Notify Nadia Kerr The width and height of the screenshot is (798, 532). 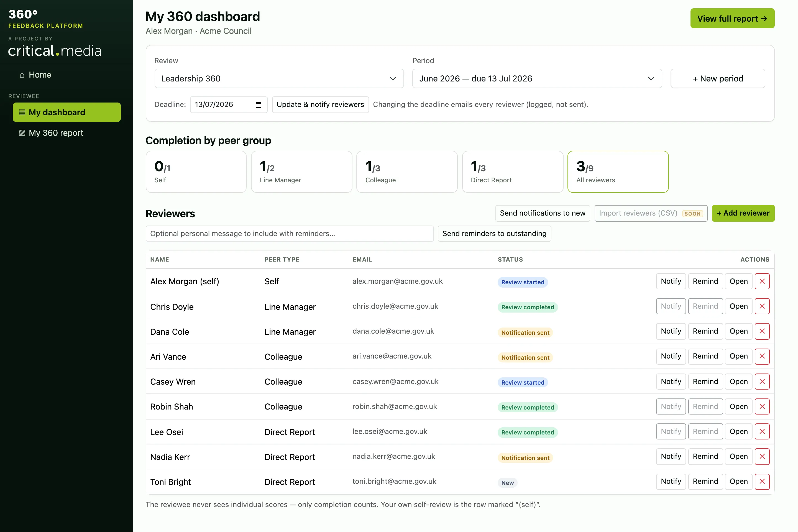coord(671,457)
